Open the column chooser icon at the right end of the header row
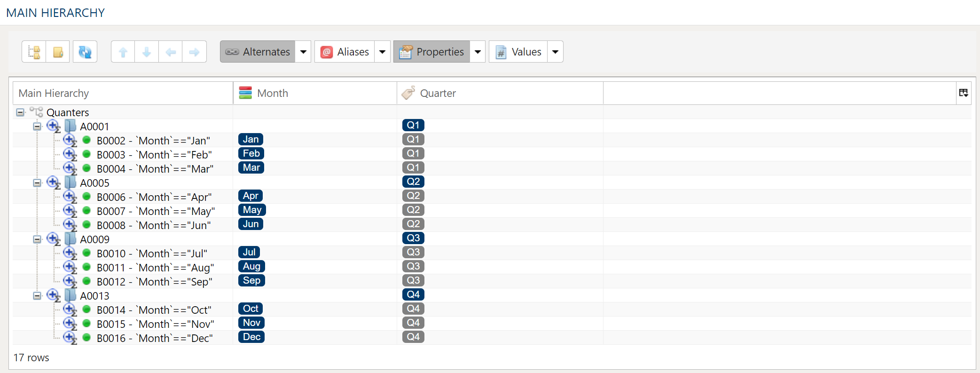The height and width of the screenshot is (373, 980). coord(964,93)
